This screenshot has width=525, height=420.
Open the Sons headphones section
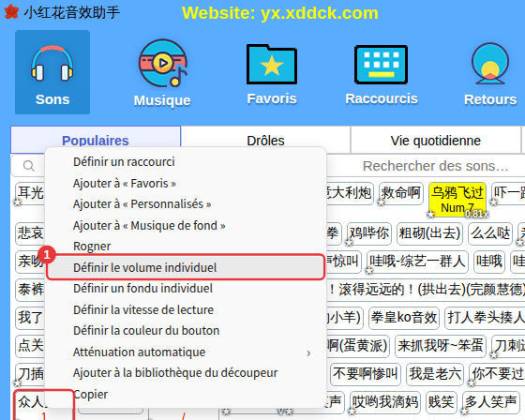[52, 72]
